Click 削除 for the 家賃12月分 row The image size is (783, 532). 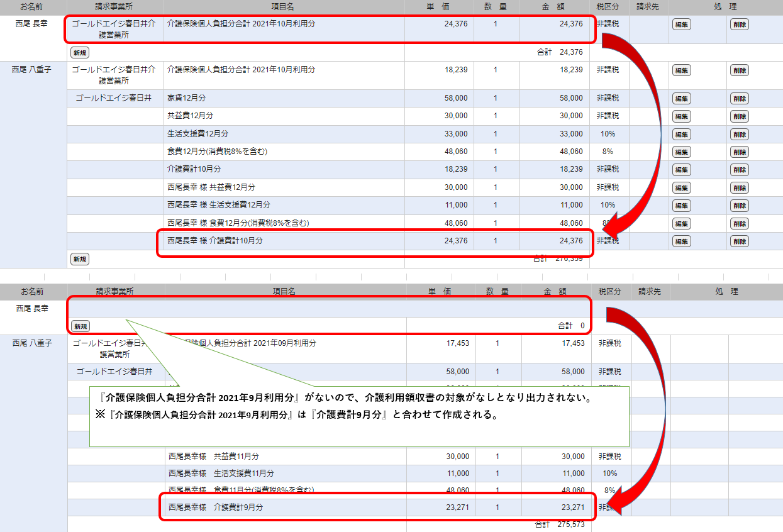739,99
